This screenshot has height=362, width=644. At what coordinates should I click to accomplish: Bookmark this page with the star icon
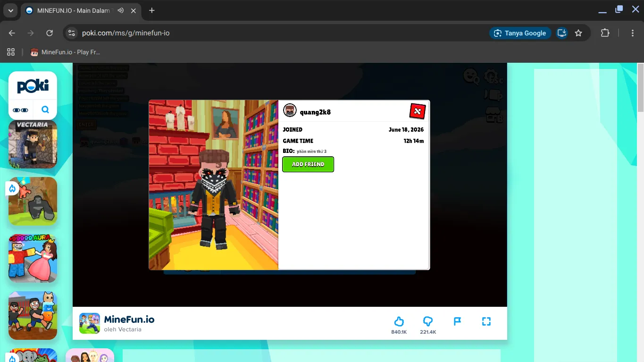(x=578, y=33)
